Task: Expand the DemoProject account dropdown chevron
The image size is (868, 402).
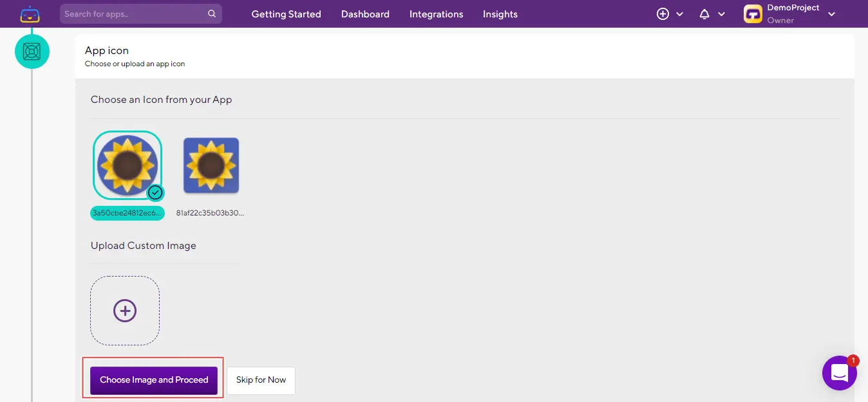Action: (831, 14)
